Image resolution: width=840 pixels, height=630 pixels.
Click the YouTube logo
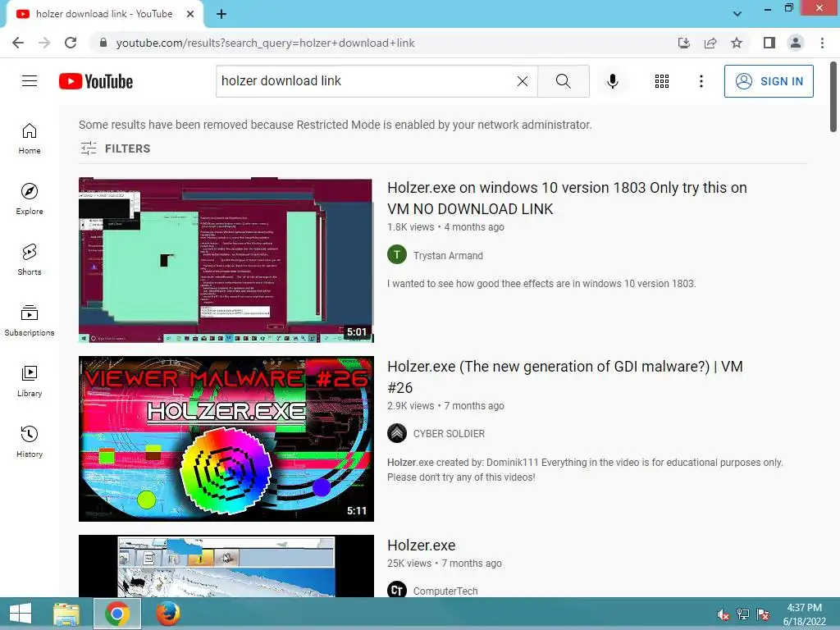[x=96, y=81]
